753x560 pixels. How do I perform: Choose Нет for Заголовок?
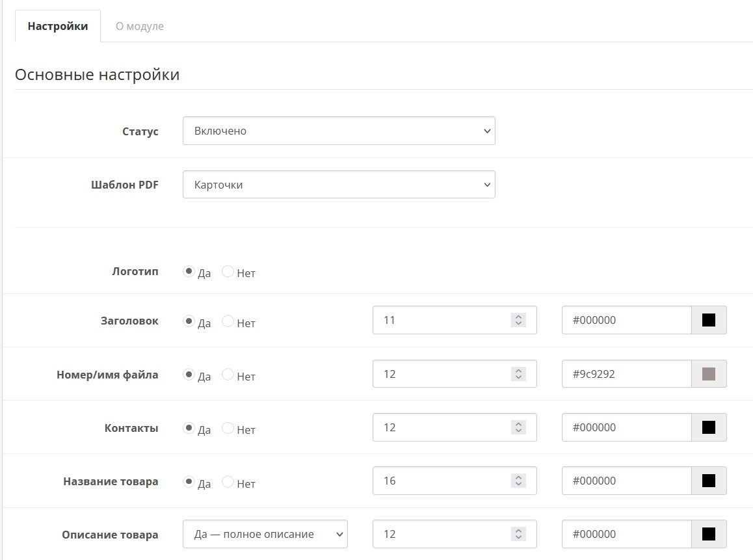point(228,321)
